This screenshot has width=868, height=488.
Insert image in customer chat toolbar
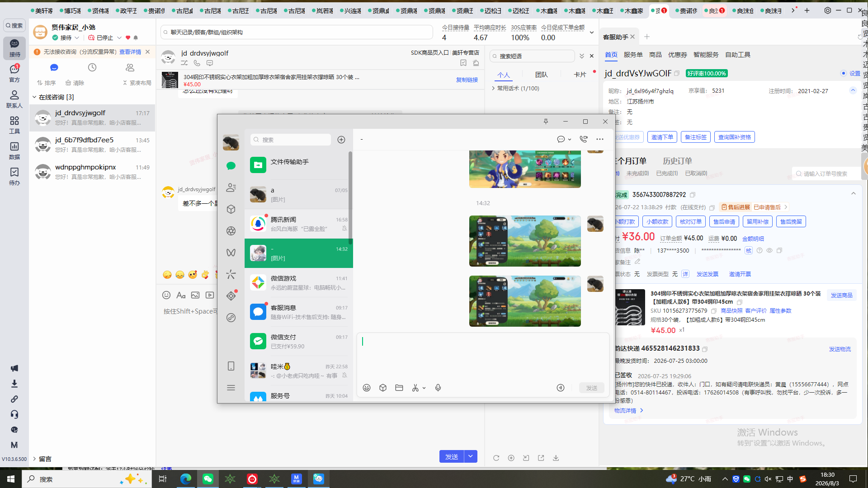point(195,295)
